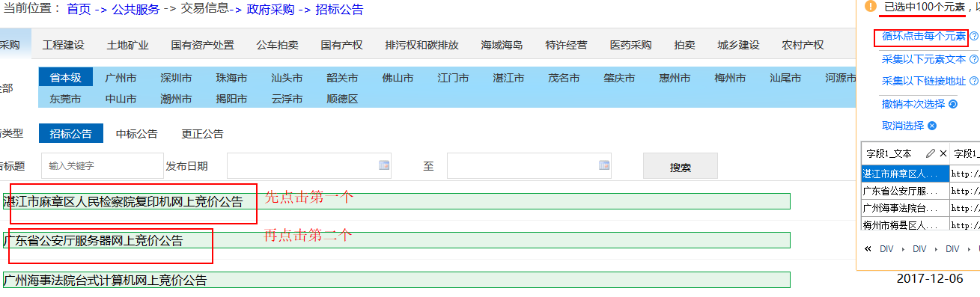Image resolution: width=980 pixels, height=297 pixels.
Task: Switch to 医药采购 category tab
Action: 631,45
